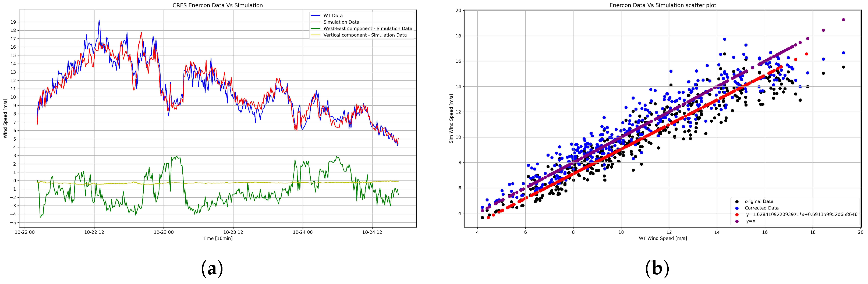The width and height of the screenshot is (868, 284).
Task: Click the "Wind Speed [m/s]" y-axis label of chart (a)
Action: tap(5, 119)
